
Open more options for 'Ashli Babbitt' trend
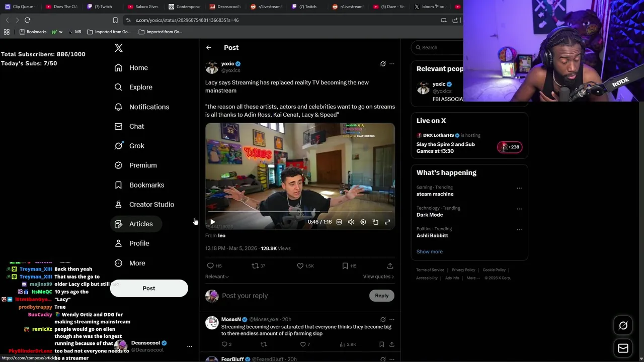pyautogui.click(x=519, y=230)
